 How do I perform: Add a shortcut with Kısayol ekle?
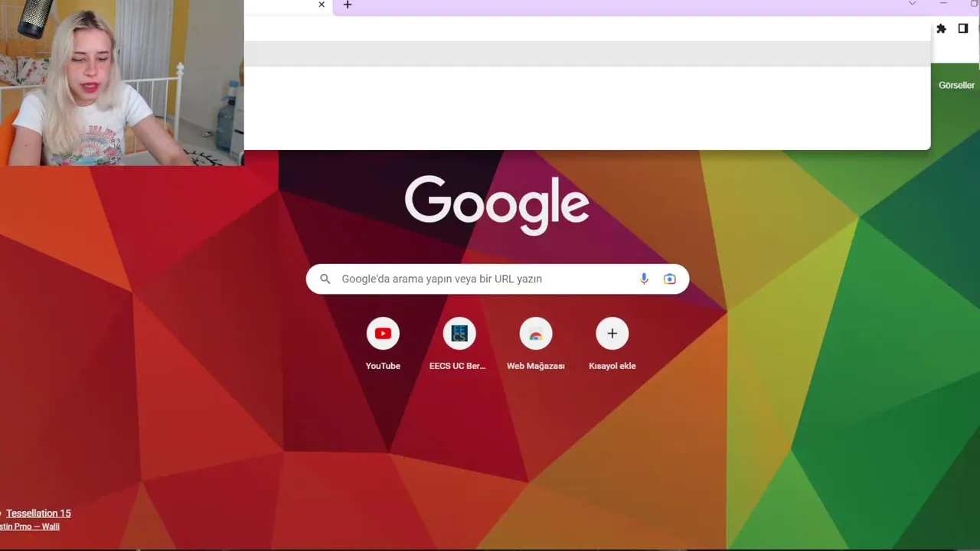[x=612, y=345]
